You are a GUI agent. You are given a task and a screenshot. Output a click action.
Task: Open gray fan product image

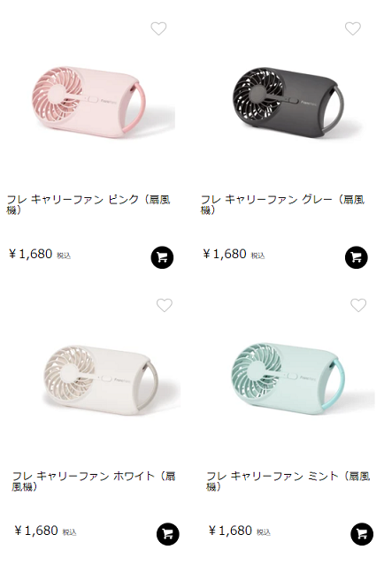(x=285, y=102)
